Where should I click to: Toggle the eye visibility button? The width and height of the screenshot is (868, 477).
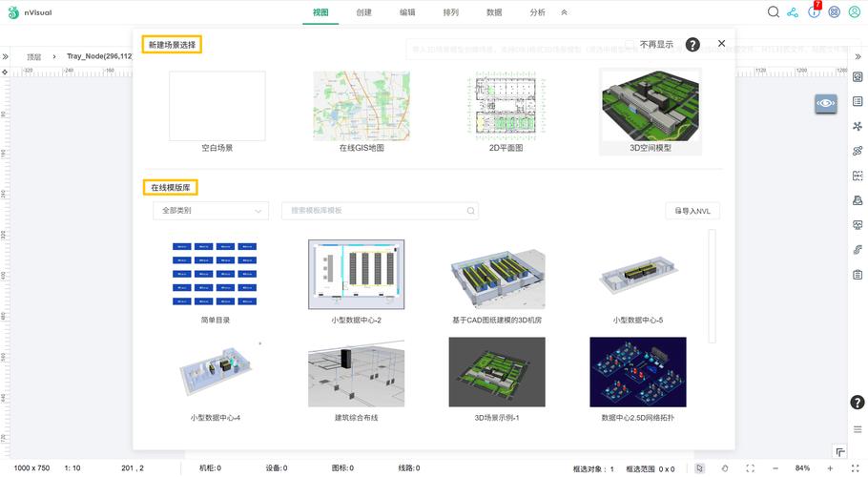point(825,103)
